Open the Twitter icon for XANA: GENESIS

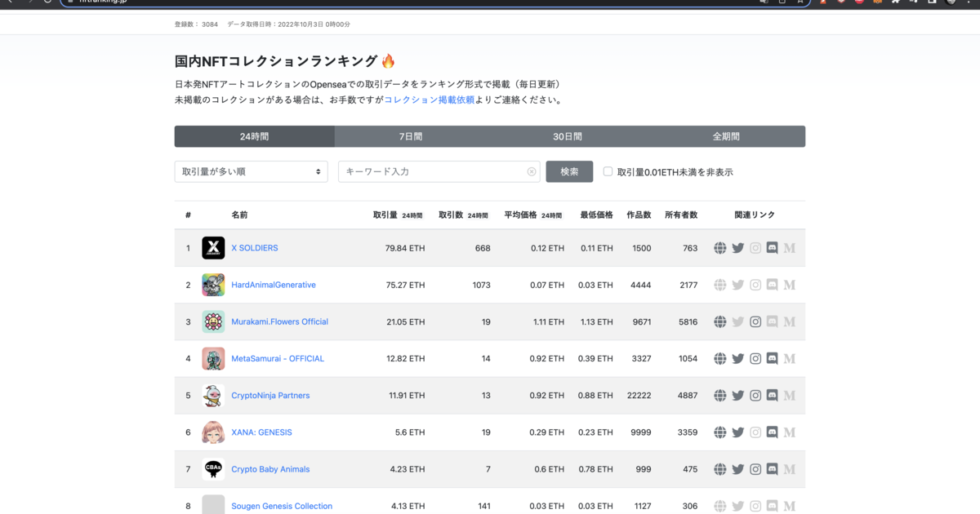[x=737, y=432]
